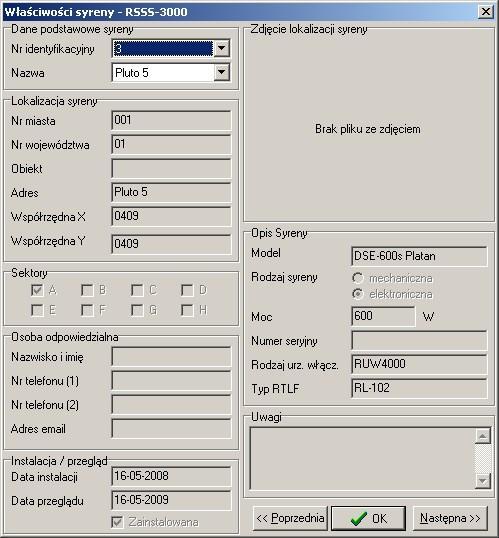This screenshot has height=538, width=499.
Task: Click the Współrzędna X field
Action: [x=171, y=216]
